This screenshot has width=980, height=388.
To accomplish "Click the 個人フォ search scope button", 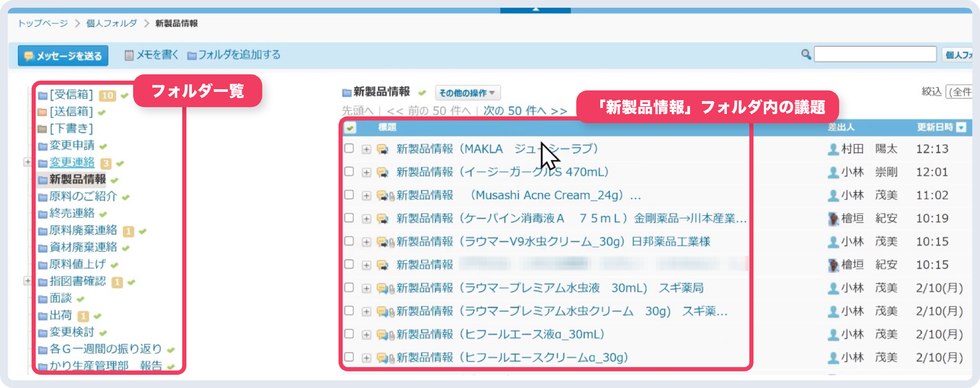I will (x=957, y=55).
